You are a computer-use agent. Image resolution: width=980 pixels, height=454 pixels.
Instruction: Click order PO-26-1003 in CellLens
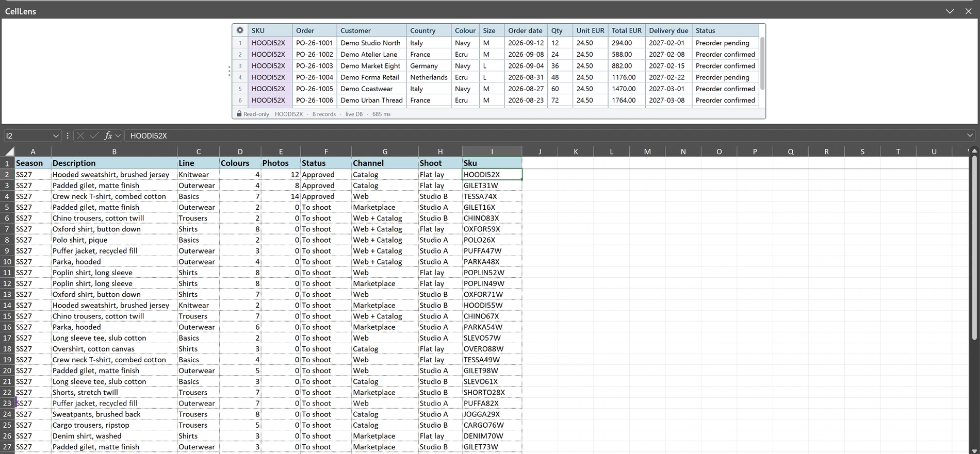tap(315, 66)
